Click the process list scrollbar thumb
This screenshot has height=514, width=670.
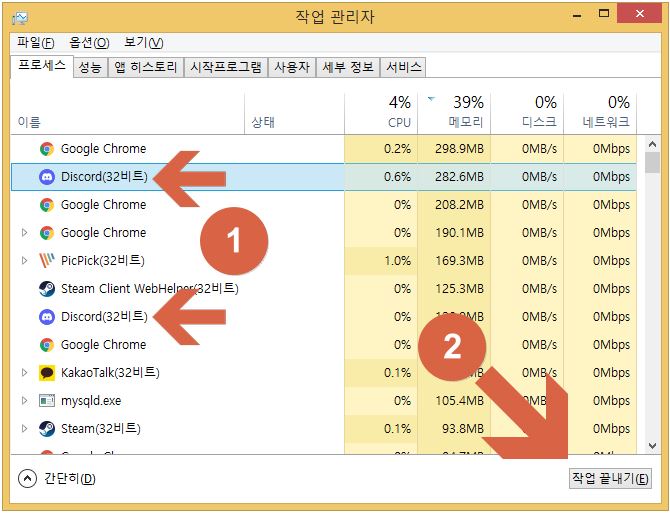tap(652, 163)
